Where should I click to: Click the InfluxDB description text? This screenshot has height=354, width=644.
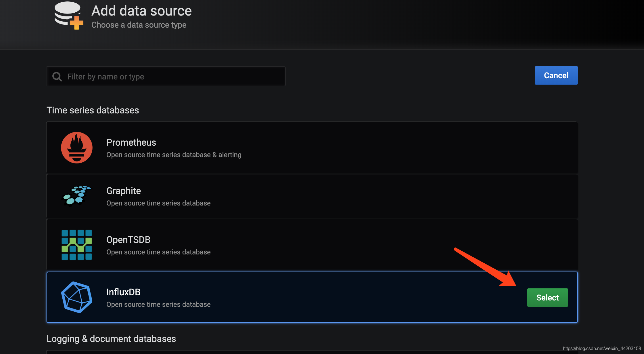pos(158,304)
